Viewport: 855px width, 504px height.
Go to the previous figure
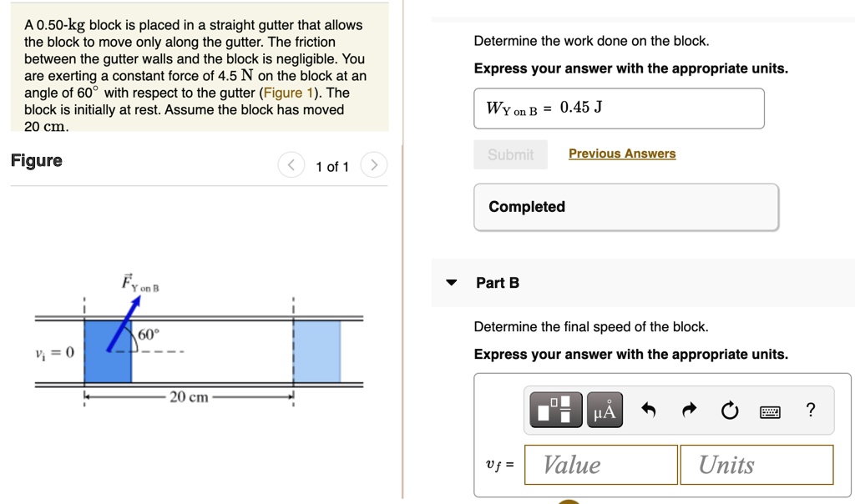(291, 166)
